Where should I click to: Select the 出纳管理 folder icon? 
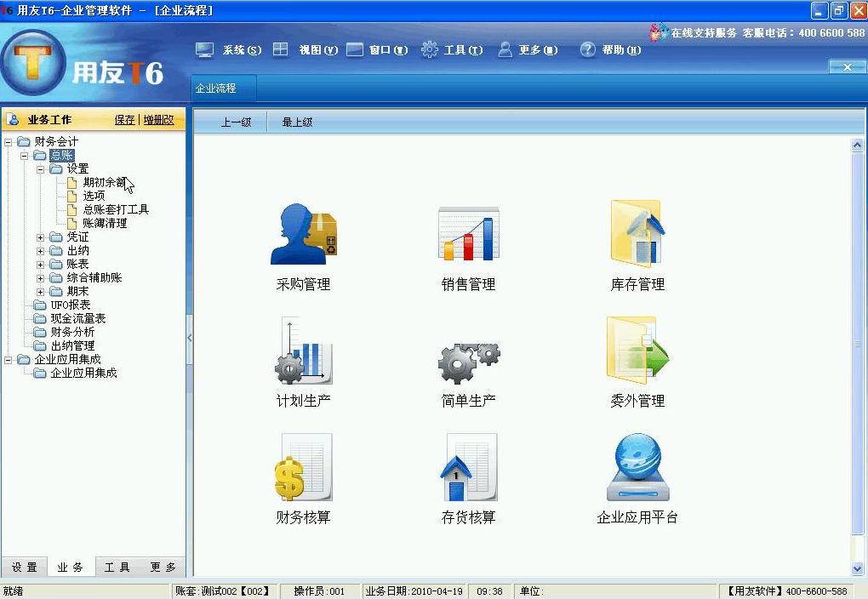[40, 345]
